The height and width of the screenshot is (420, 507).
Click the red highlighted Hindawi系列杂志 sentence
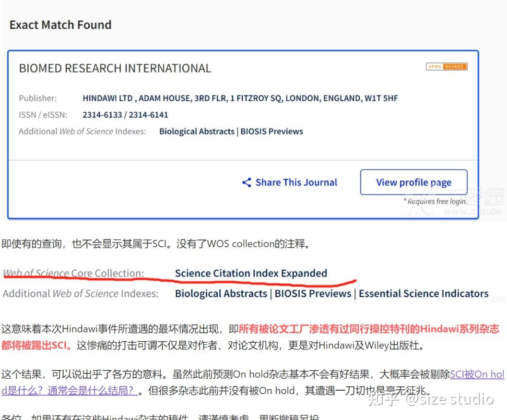tap(251, 337)
